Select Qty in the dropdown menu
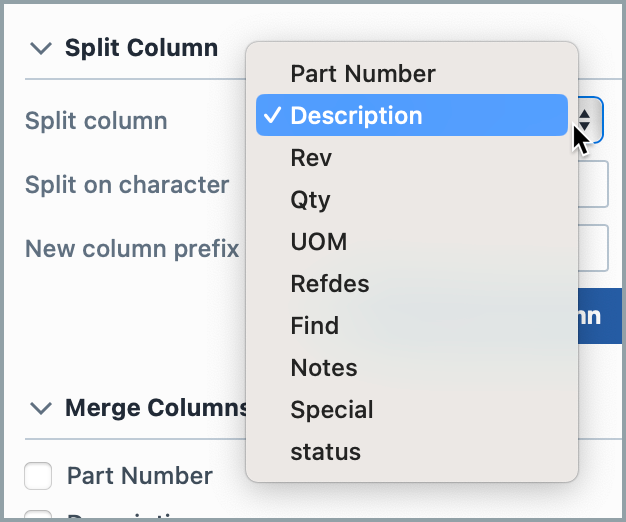Screen dimensions: 626x522 (412, 200)
